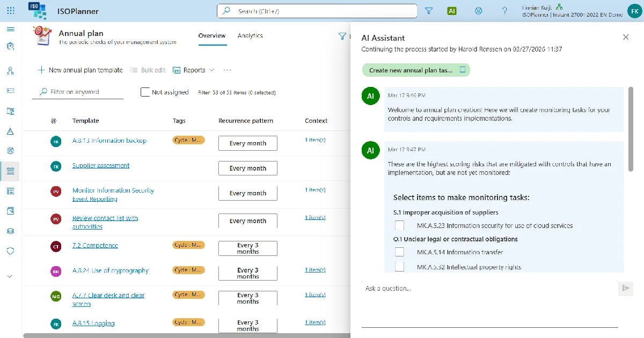The width and height of the screenshot is (644, 338).
Task: Open recurrence dropdown for A.8.13 Information backup
Action: [x=248, y=143]
